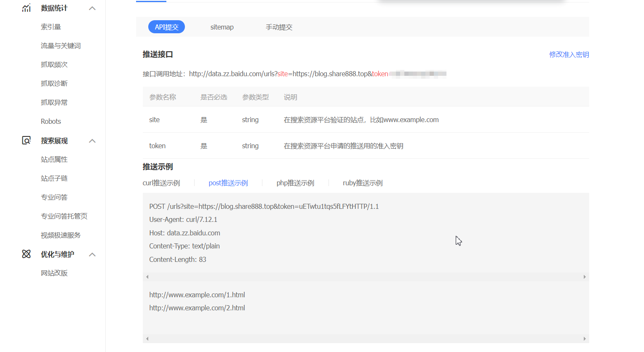Click the 数据统计 chart icon

pyautogui.click(x=26, y=8)
